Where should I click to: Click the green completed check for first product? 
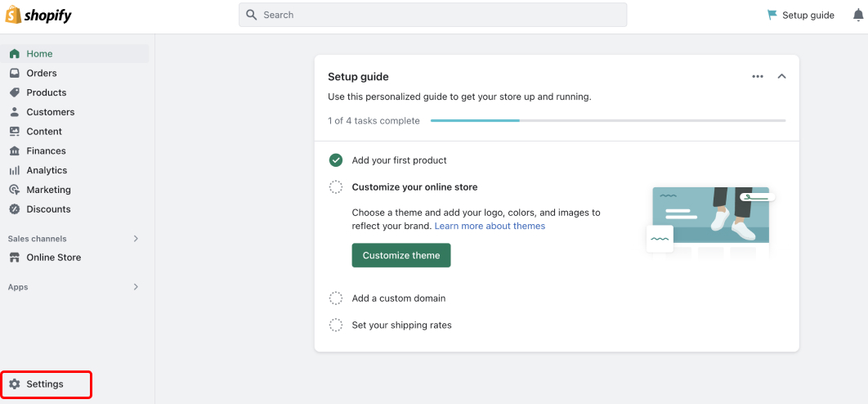coord(335,160)
